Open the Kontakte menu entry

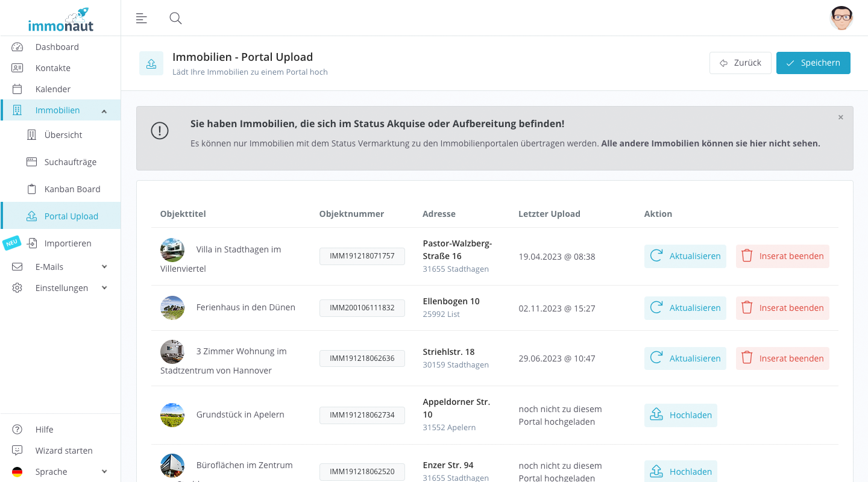click(52, 67)
